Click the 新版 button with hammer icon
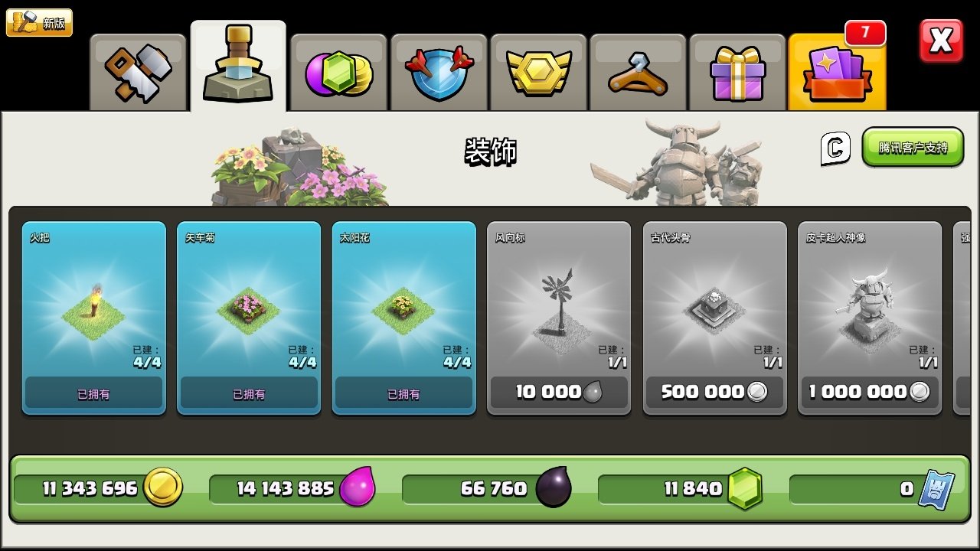Viewport: 980px width, 551px height. [x=39, y=22]
